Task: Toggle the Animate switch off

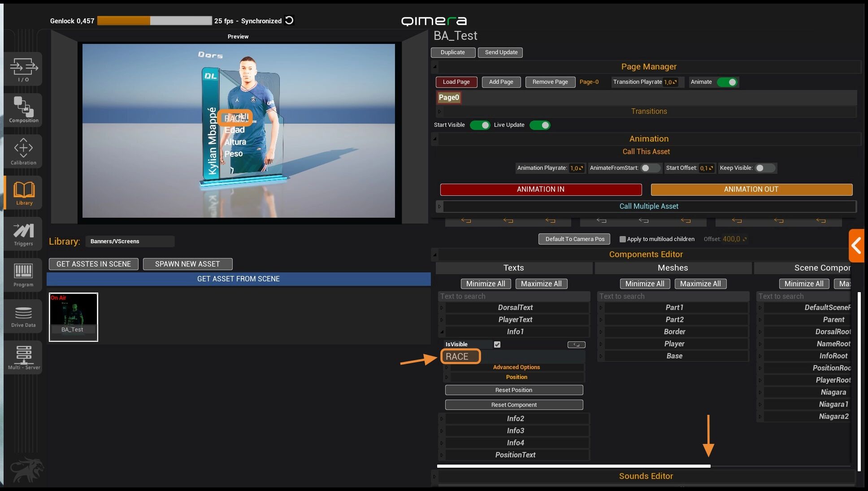Action: pos(727,82)
